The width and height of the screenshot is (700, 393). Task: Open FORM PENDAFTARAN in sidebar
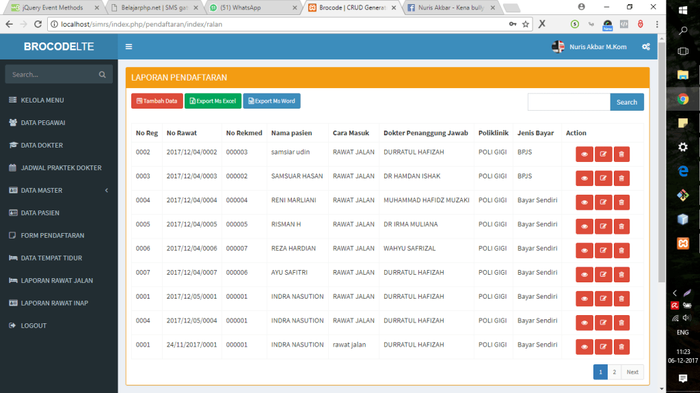(x=59, y=235)
